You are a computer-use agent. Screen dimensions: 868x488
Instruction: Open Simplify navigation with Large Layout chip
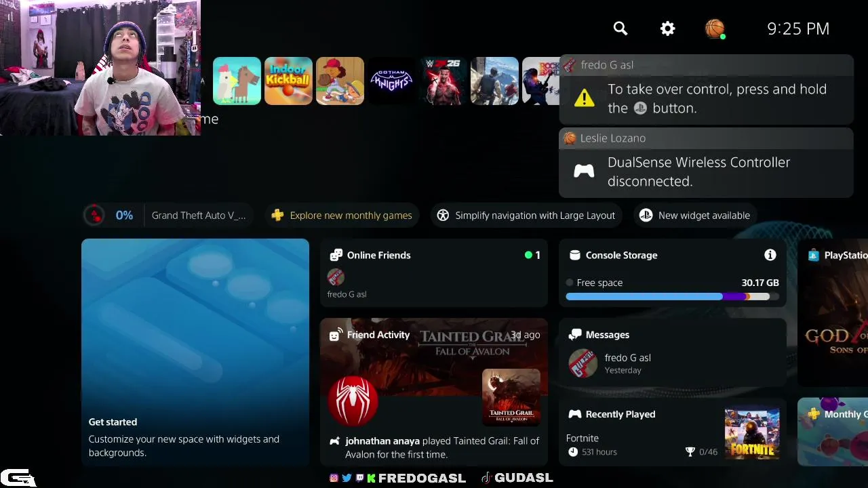526,216
